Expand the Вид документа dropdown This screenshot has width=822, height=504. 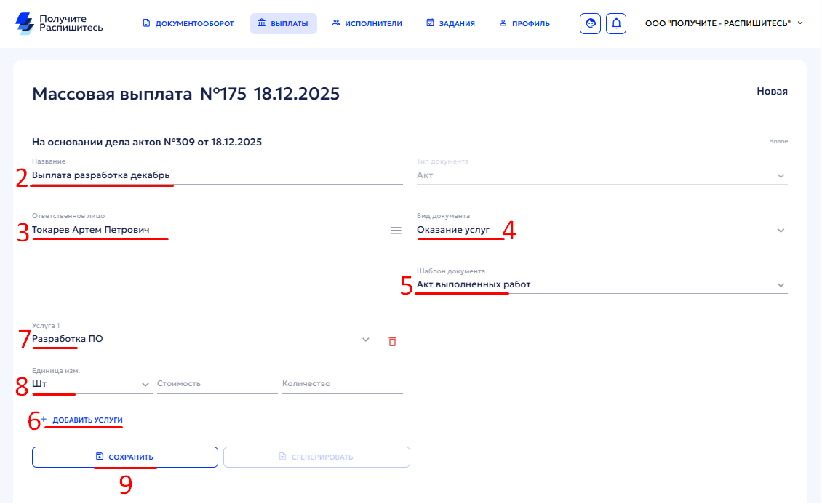(x=781, y=231)
